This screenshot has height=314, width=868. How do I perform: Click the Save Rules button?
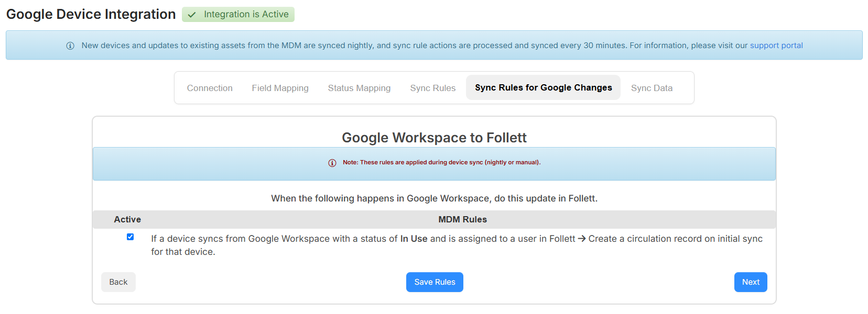click(x=435, y=282)
